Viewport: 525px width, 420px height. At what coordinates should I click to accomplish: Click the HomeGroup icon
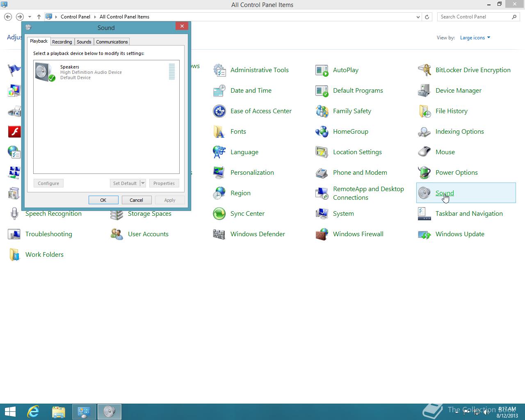pyautogui.click(x=322, y=132)
